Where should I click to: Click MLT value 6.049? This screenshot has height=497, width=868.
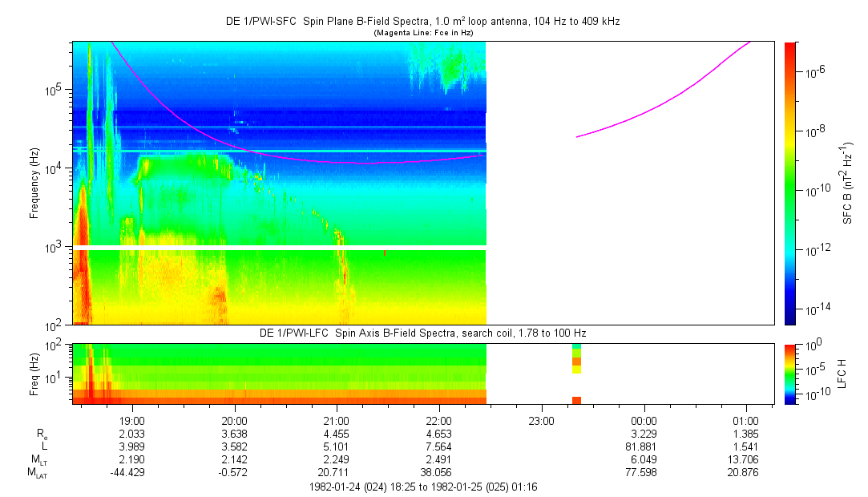(x=644, y=459)
